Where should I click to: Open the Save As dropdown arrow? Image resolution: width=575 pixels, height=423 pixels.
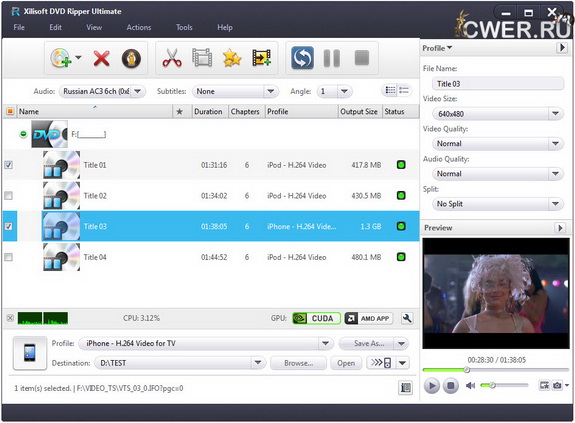[x=401, y=343]
